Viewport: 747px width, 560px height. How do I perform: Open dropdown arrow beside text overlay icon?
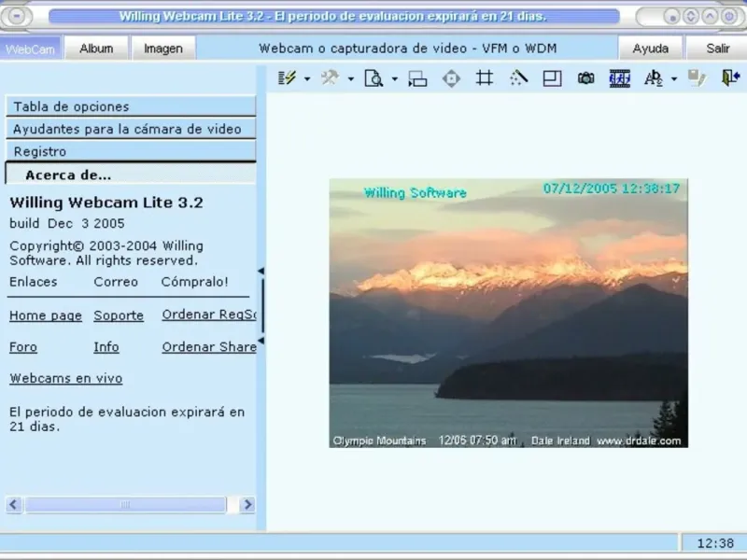[x=673, y=79]
